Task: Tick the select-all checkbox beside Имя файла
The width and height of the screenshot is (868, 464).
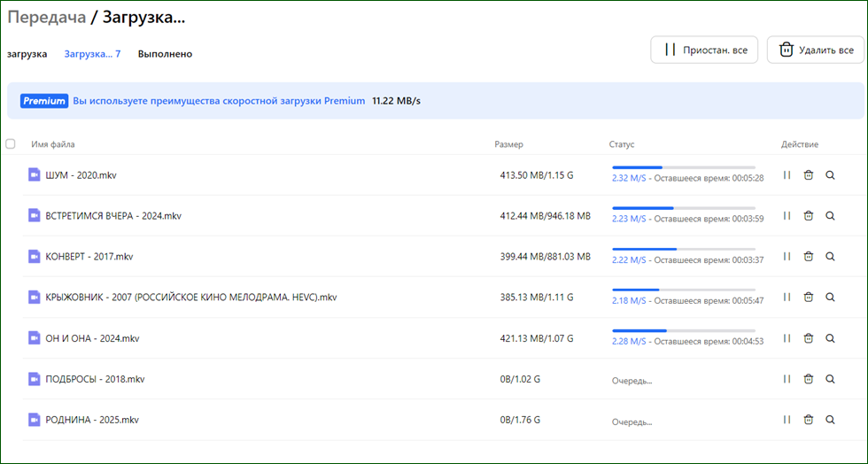Action: click(11, 144)
